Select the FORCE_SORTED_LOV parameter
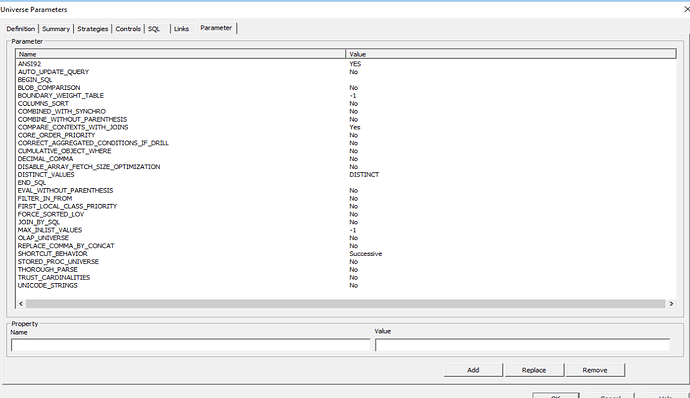This screenshot has width=690, height=398. [x=51, y=214]
